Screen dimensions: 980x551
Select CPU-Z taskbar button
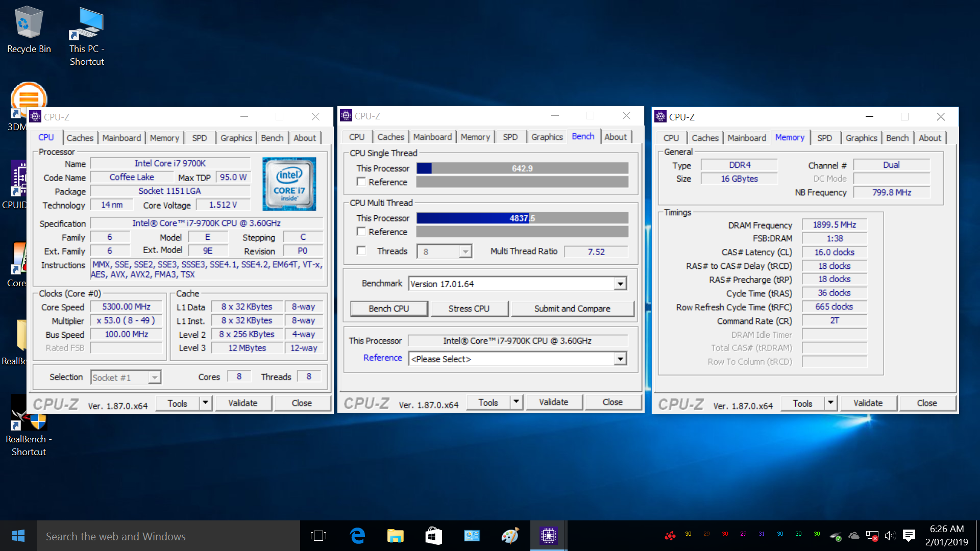[x=549, y=536]
